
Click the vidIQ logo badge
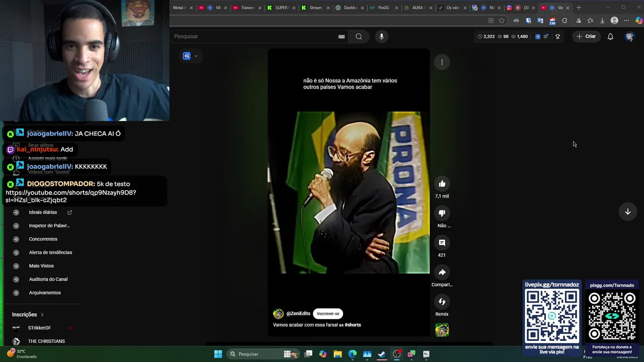point(187,56)
